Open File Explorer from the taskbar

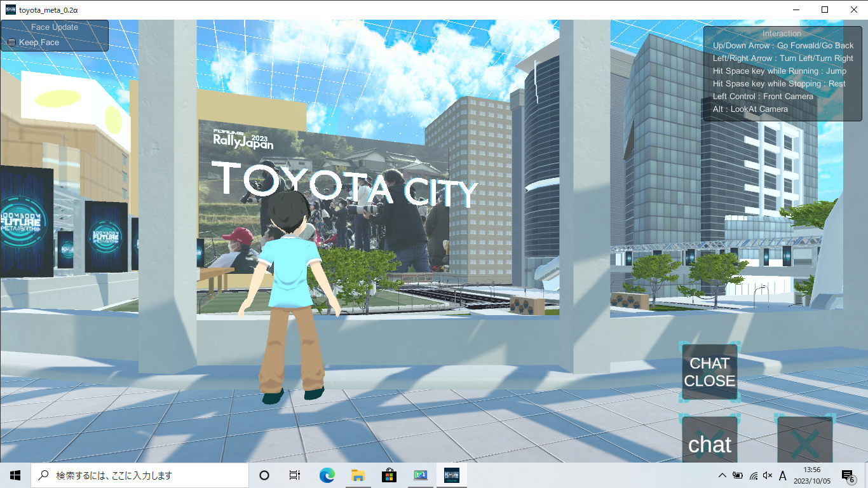pos(358,475)
